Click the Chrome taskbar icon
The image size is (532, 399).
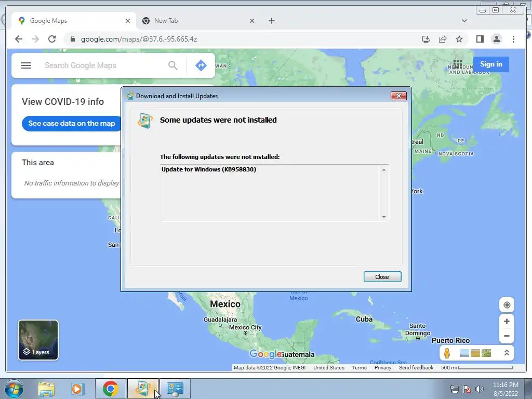[x=110, y=389]
